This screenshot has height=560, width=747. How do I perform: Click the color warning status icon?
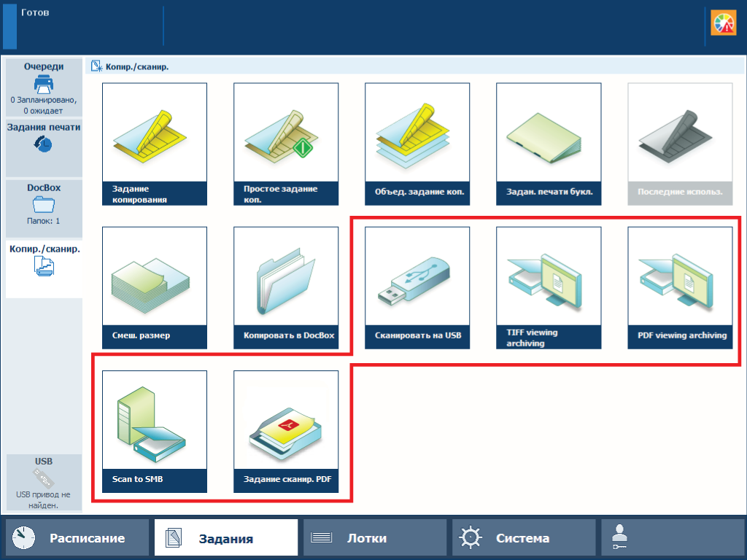(723, 23)
